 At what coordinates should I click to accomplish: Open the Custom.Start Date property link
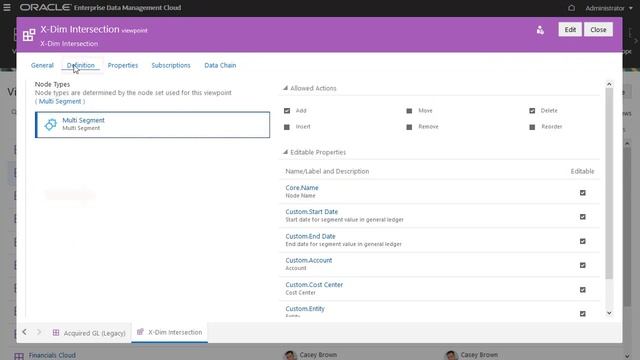point(311,212)
